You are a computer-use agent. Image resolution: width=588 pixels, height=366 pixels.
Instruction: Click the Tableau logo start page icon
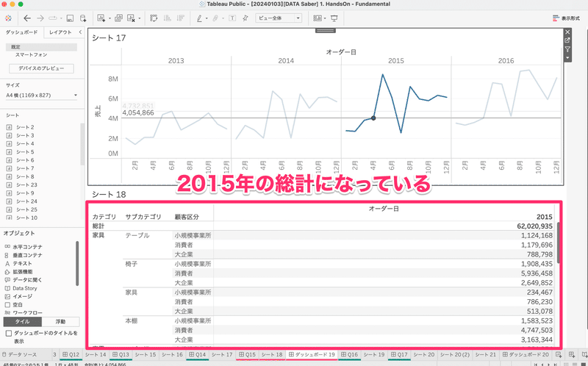(x=8, y=18)
